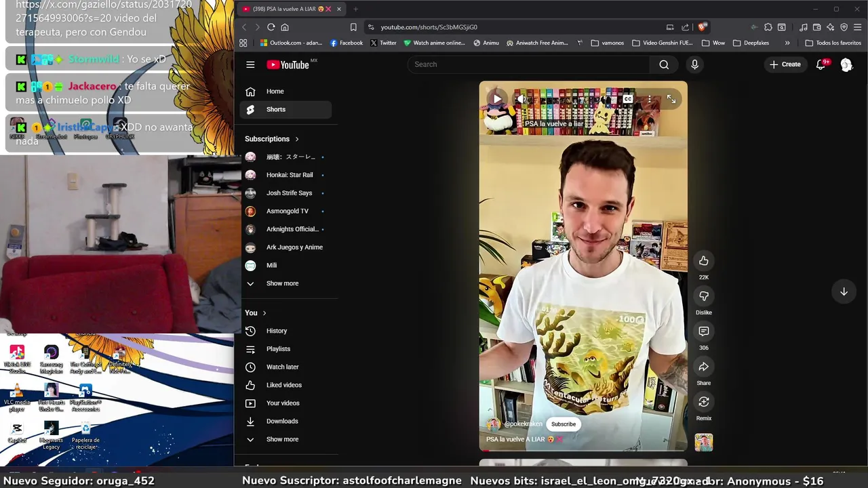Open browser extensions puzzle icon
The image size is (868, 488).
pos(768,27)
